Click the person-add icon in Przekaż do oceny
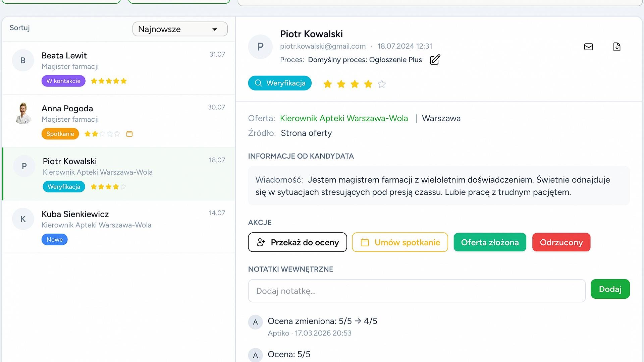 [261, 242]
